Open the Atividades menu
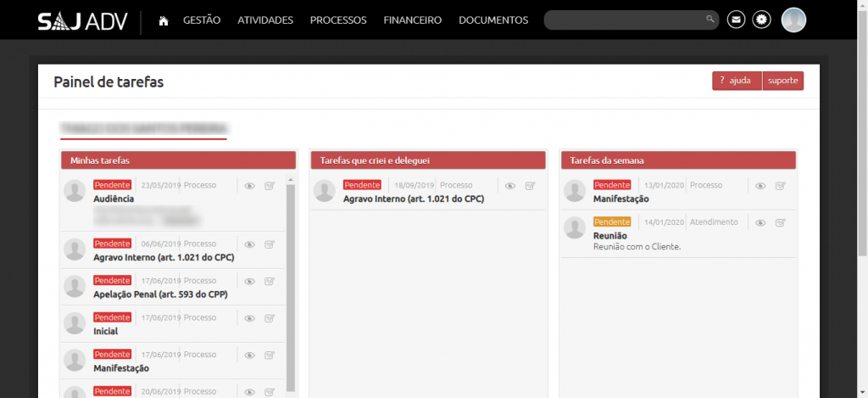Image resolution: width=868 pixels, height=398 pixels. tap(265, 20)
